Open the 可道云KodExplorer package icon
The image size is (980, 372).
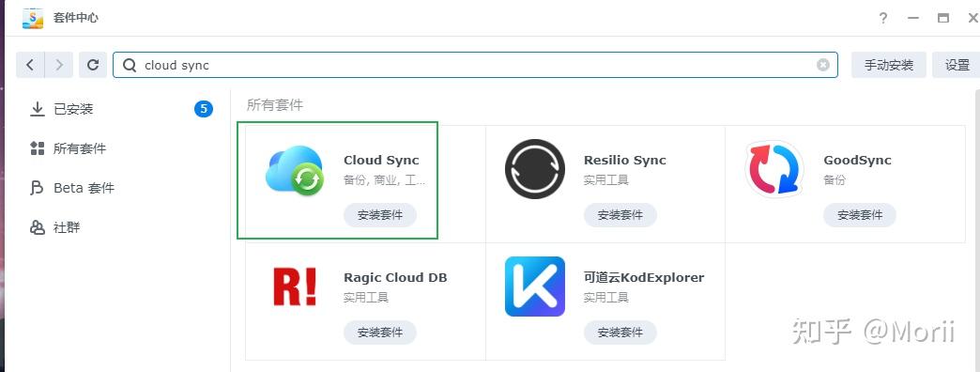coord(534,287)
